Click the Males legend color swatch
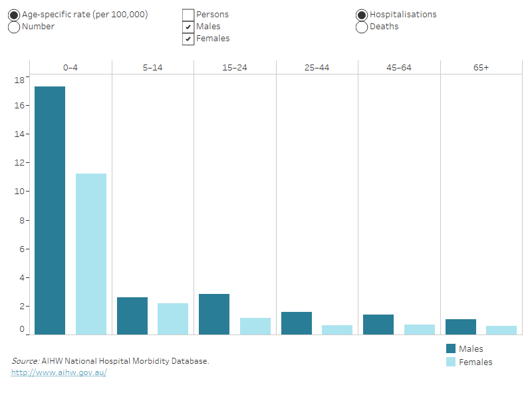The height and width of the screenshot is (399, 532). tap(451, 349)
